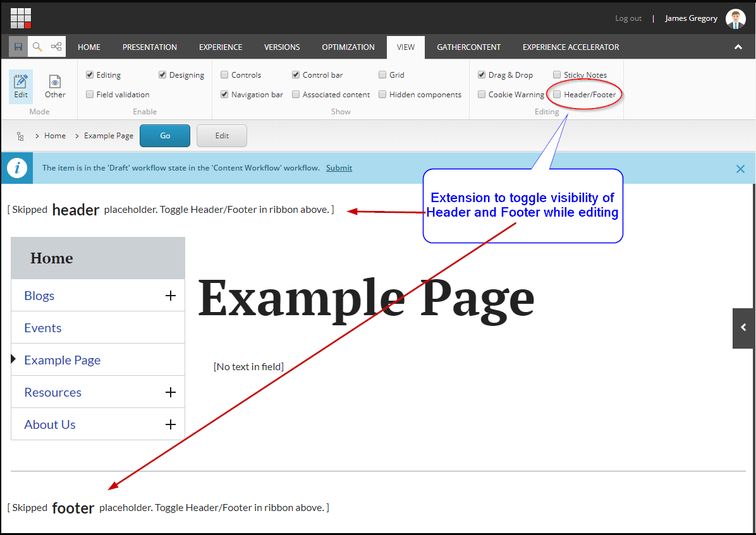Screen dimensions: 756x535
Task: Open the OPTIMIZATION tab
Action: (x=348, y=47)
